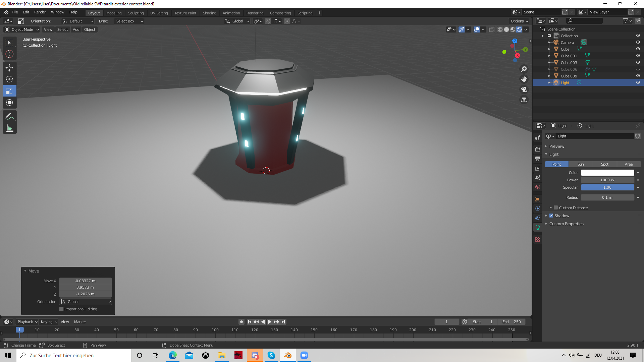Hide the Cube object in outliner
644x362 pixels.
638,49
